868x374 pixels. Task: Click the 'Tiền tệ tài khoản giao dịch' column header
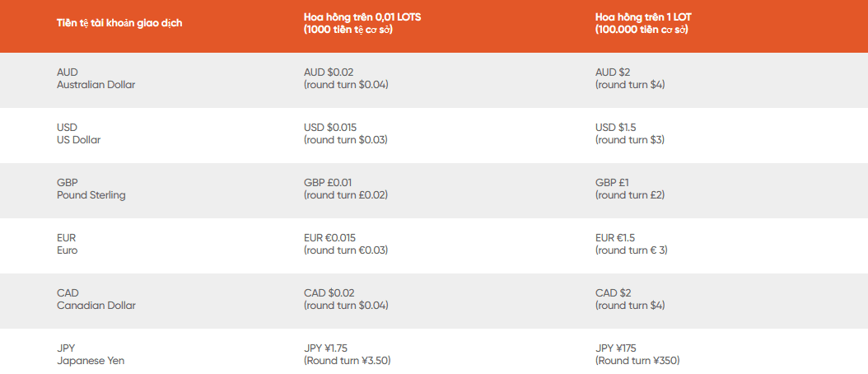point(119,23)
